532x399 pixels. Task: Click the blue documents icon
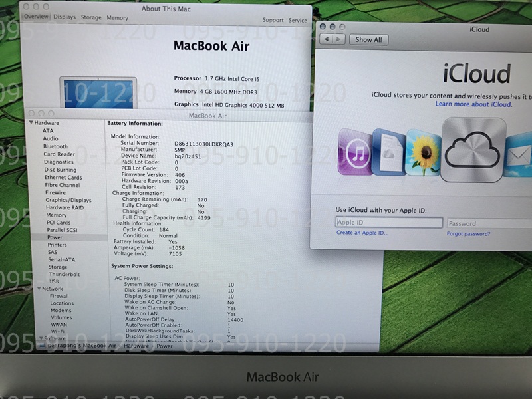pos(389,152)
